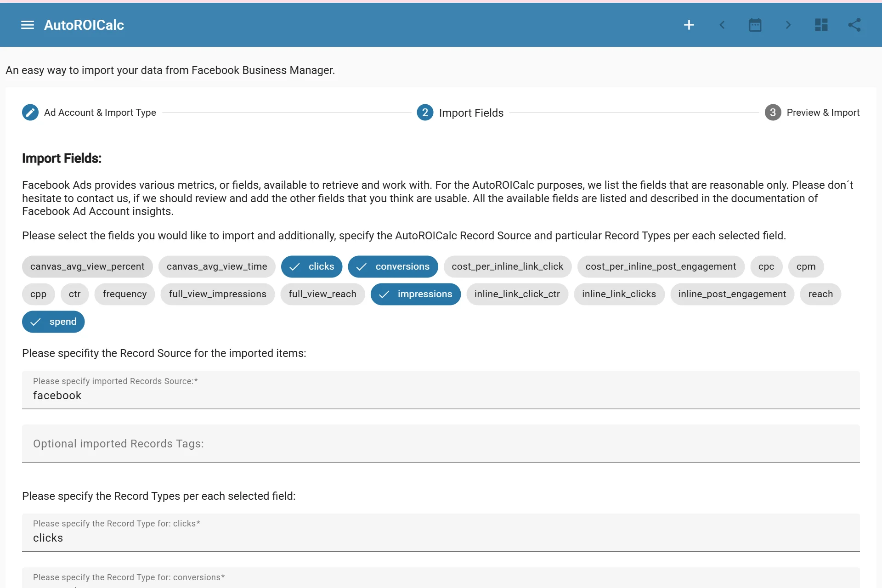Image resolution: width=882 pixels, height=588 pixels.
Task: Select the frequency field chip
Action: (125, 294)
